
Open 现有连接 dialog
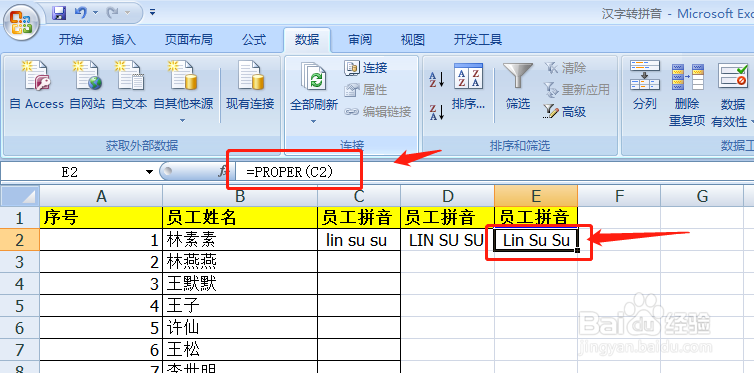coord(251,85)
